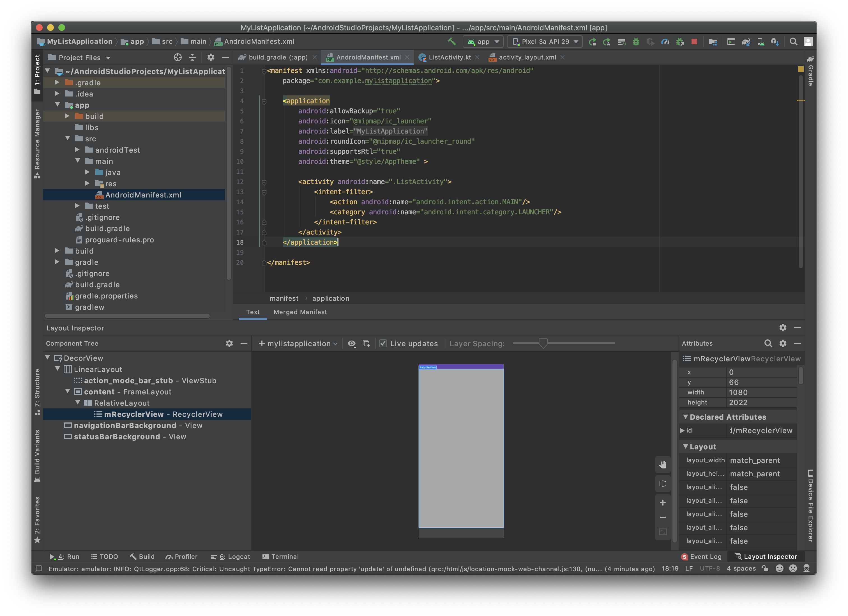
Task: Toggle the Live updates checkbox
Action: click(x=383, y=343)
